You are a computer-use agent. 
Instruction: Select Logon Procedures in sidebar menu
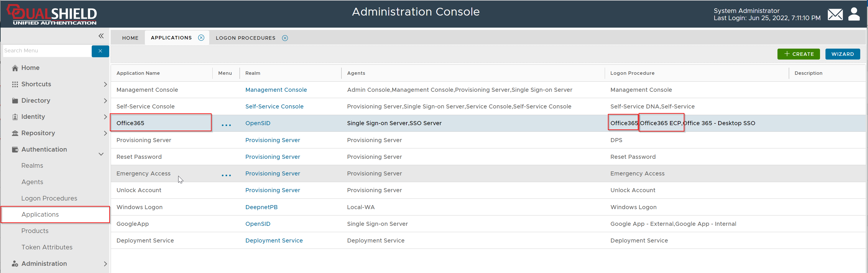point(49,198)
